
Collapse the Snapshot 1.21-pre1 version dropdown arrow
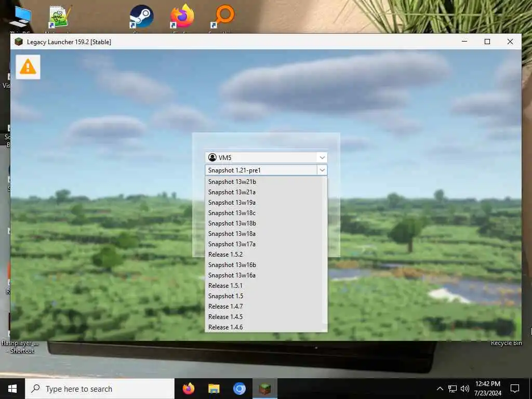(322, 170)
